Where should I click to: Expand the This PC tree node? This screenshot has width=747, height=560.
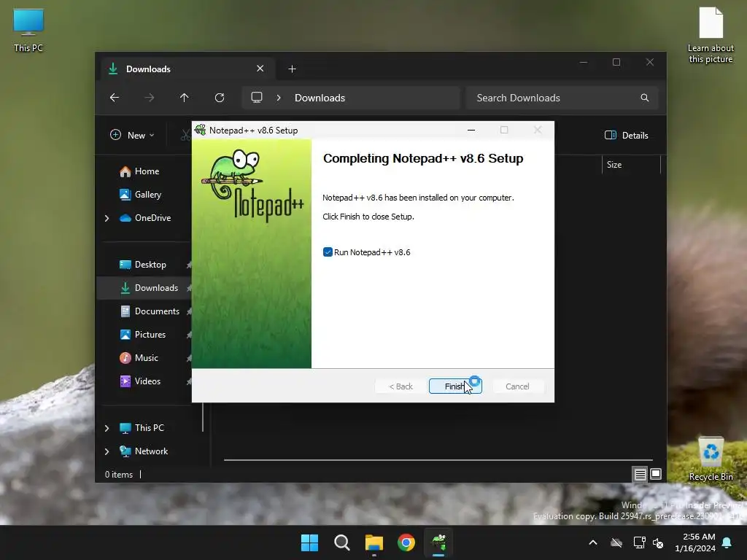[107, 428]
